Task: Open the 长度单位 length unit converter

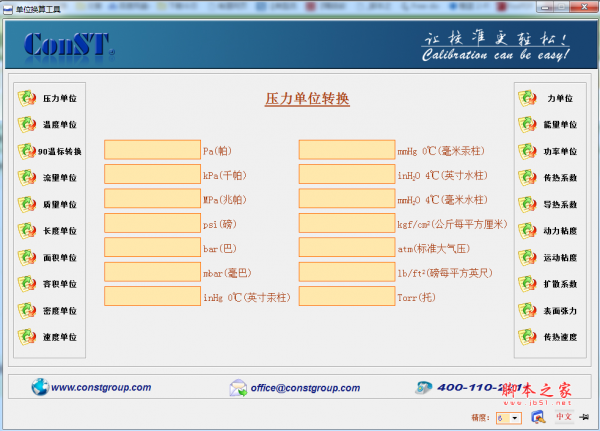Action: pyautogui.click(x=47, y=231)
